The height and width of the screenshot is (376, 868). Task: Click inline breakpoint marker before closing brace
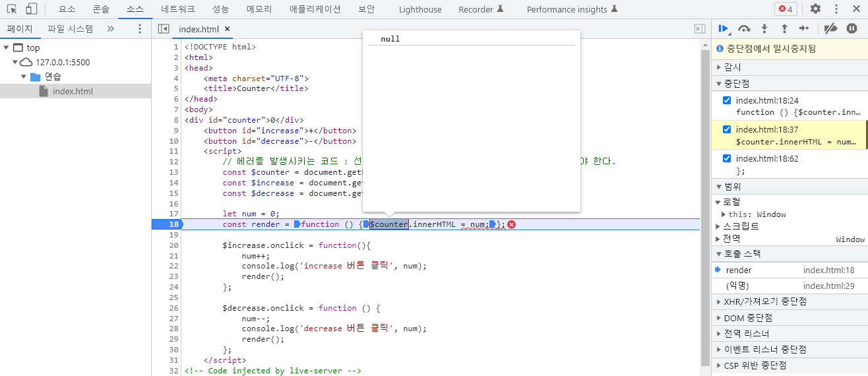[492, 224]
